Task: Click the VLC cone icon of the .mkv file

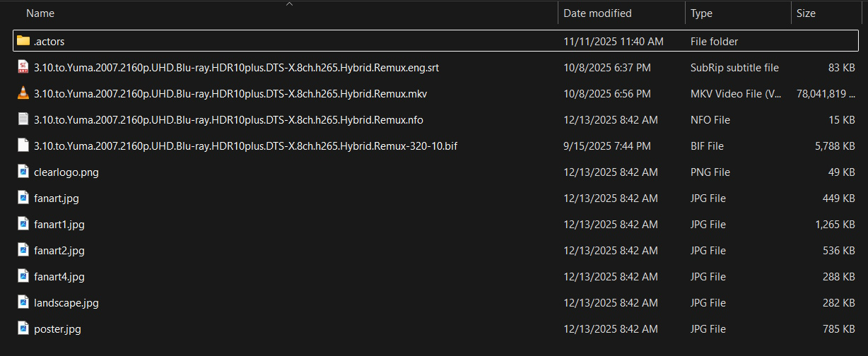Action: point(23,93)
